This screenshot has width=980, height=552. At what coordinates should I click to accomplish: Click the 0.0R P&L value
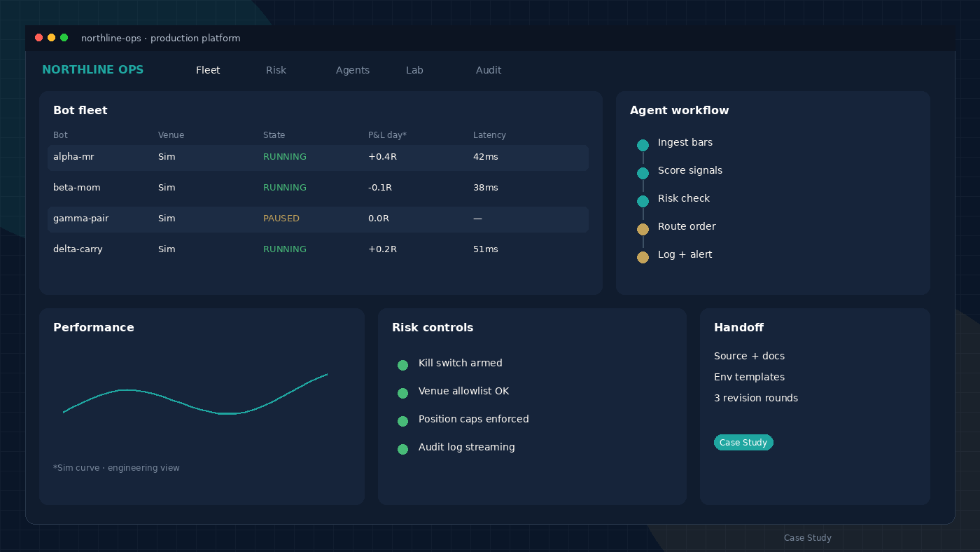(x=379, y=219)
